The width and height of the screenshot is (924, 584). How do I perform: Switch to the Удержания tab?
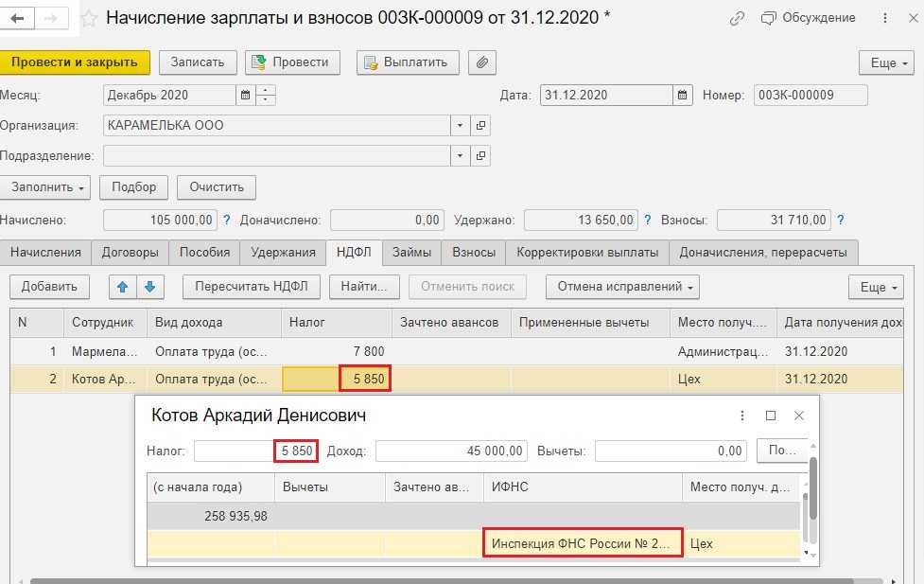pyautogui.click(x=283, y=253)
